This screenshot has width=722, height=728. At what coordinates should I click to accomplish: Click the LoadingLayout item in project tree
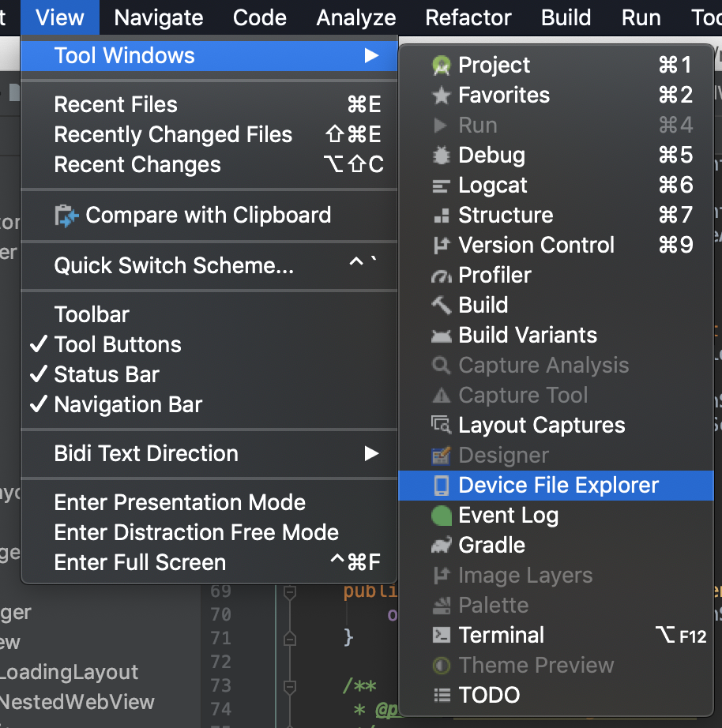69,672
